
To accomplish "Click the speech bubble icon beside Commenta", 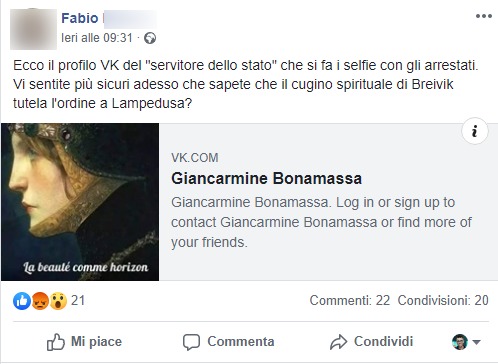I will (x=191, y=342).
